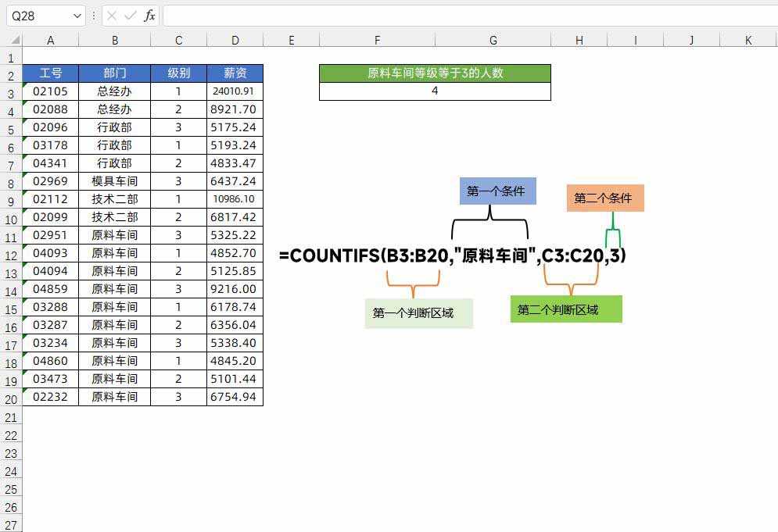Click column K header
This screenshot has width=778, height=532.
(x=748, y=39)
